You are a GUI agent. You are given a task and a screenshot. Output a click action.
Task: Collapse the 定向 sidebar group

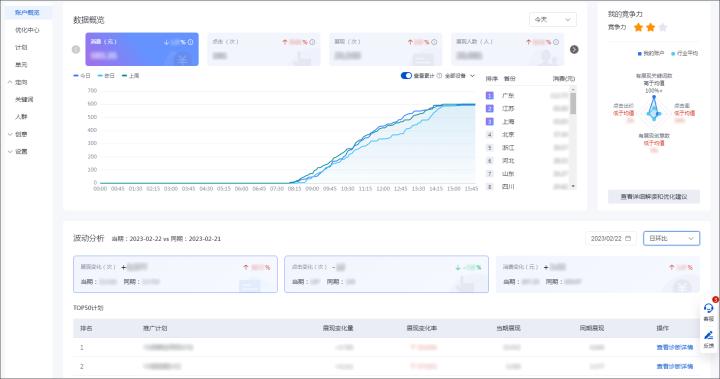click(x=17, y=82)
